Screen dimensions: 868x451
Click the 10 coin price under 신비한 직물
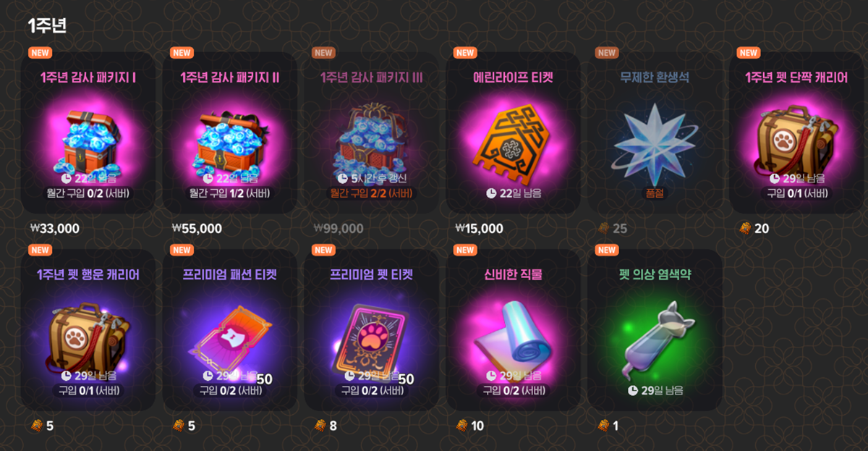pyautogui.click(x=470, y=426)
